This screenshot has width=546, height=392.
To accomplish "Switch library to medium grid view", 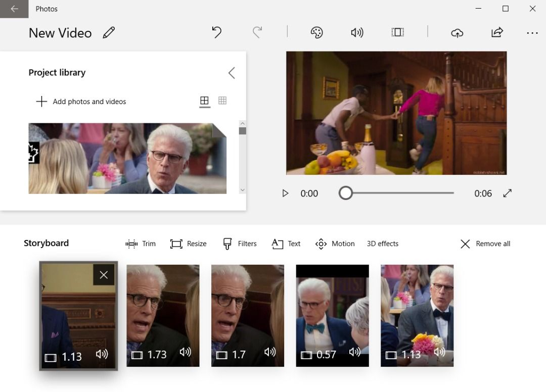I will click(x=204, y=101).
